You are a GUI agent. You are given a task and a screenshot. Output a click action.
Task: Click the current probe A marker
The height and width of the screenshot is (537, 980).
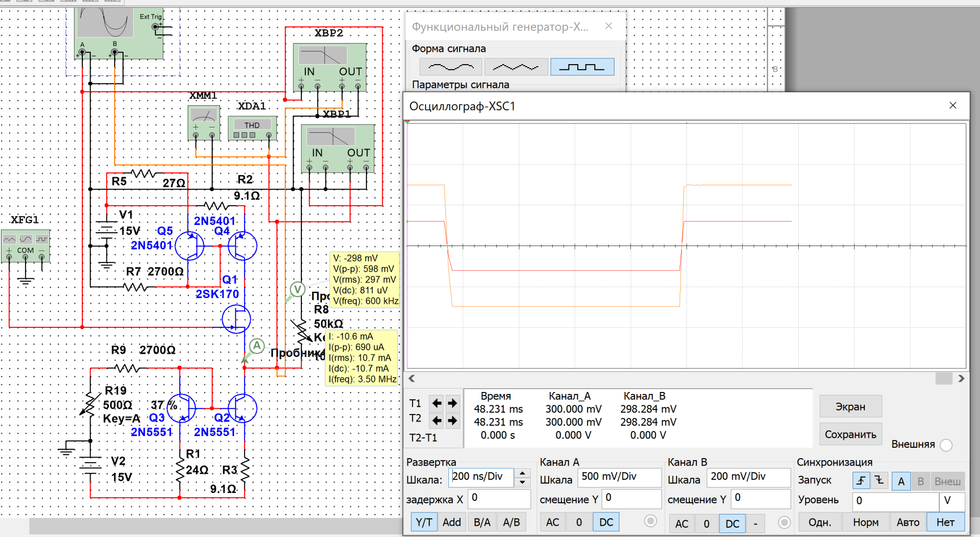point(257,346)
